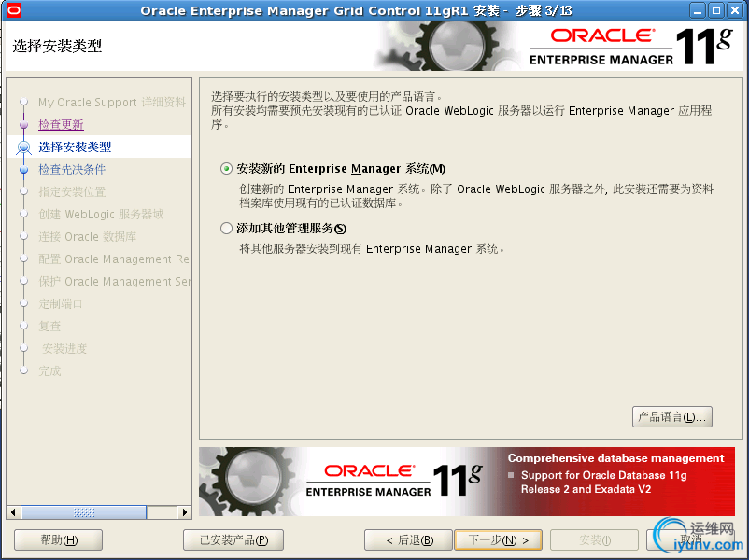Click the step bullet beside 检查更新

tap(24, 125)
